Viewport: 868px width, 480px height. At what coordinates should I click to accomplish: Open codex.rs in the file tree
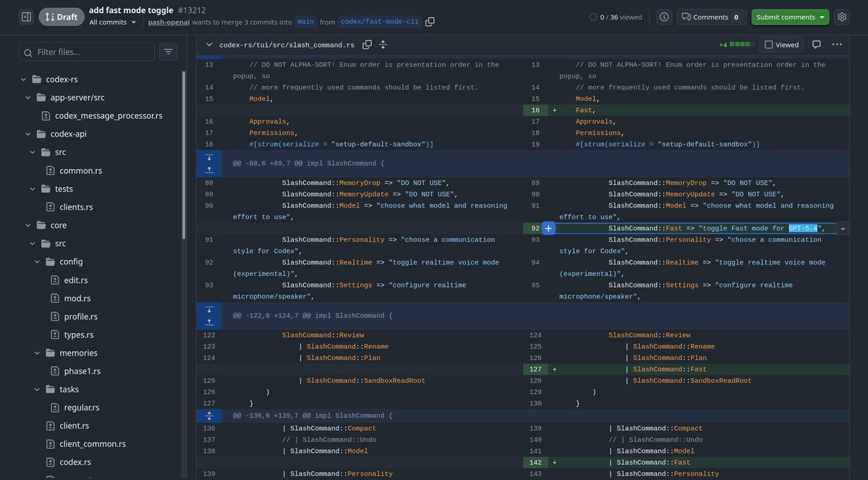point(75,462)
